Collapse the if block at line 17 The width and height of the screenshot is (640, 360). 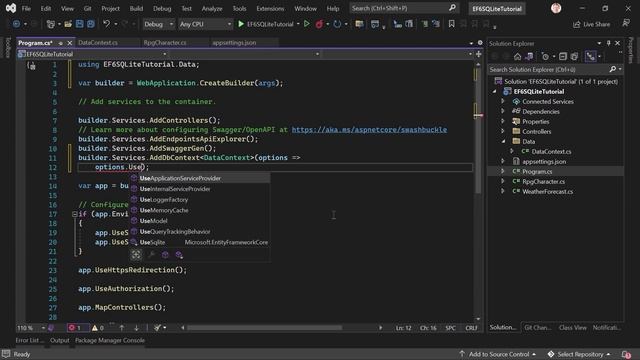tap(75, 214)
